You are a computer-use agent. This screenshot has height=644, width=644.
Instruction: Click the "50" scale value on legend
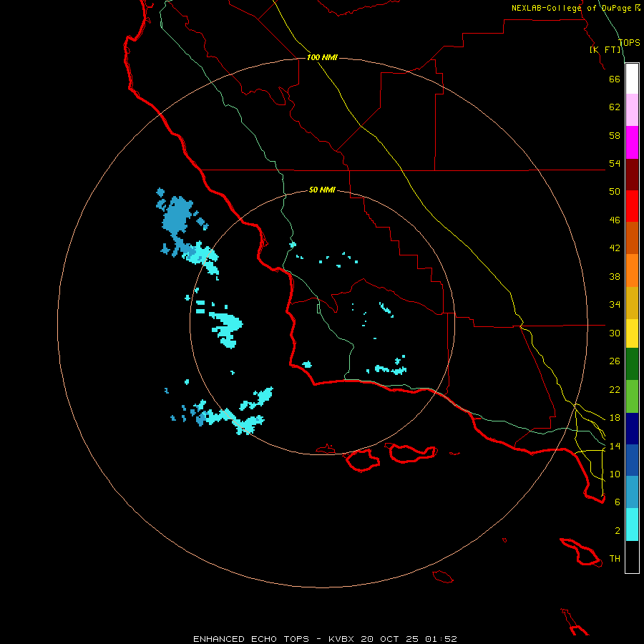pos(615,192)
